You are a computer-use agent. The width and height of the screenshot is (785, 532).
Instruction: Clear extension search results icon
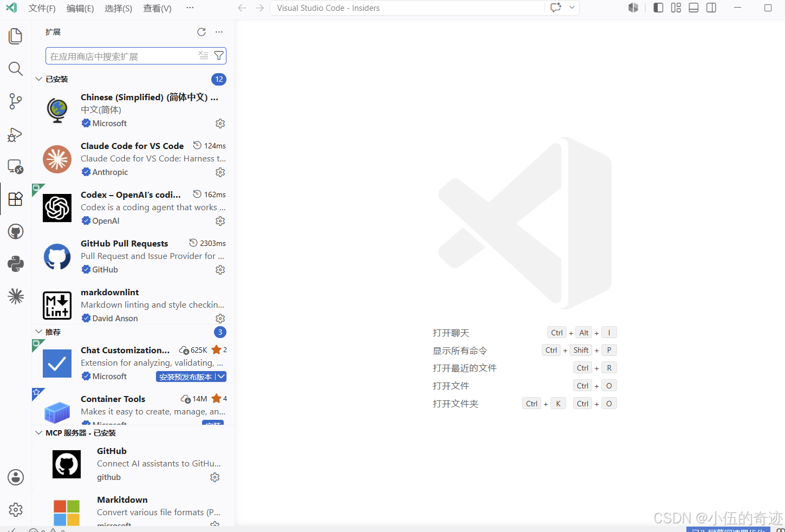[203, 55]
